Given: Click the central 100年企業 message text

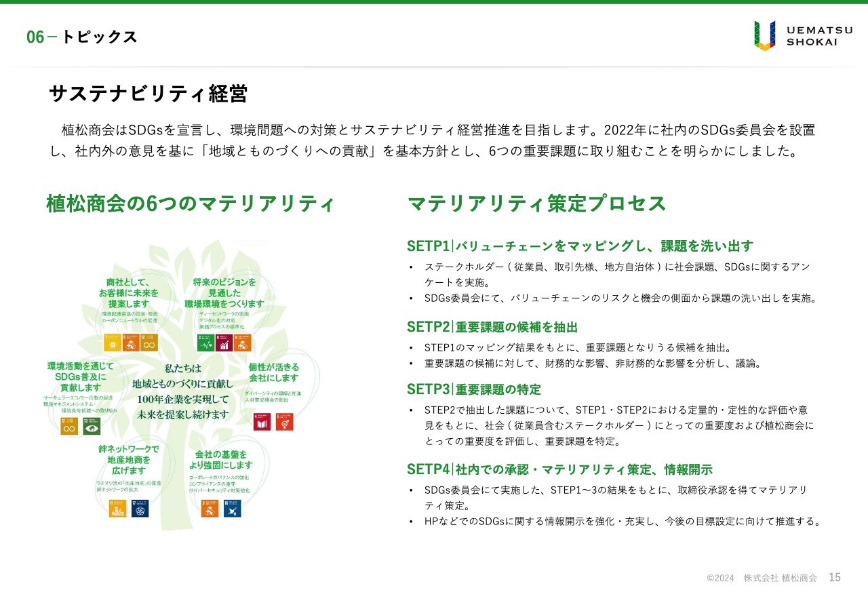Looking at the screenshot, I should click(183, 399).
